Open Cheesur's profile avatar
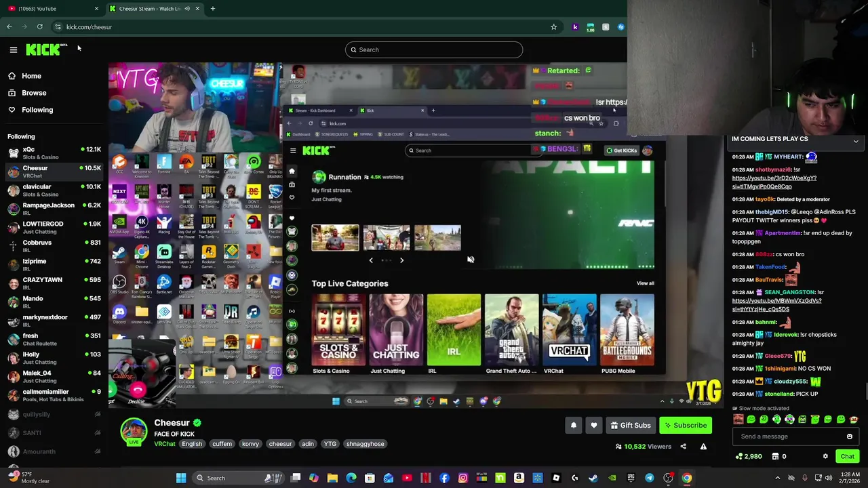This screenshot has width=868, height=488. coord(134,432)
